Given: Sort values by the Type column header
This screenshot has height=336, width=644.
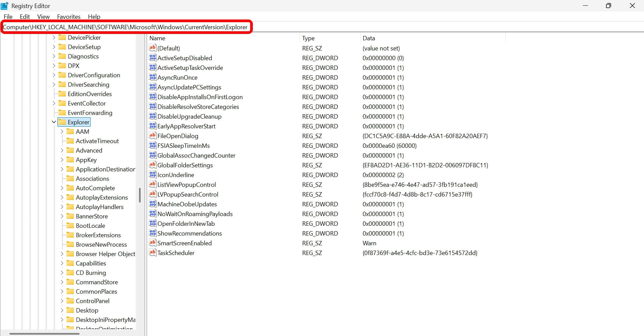Looking at the screenshot, I should (x=330, y=38).
